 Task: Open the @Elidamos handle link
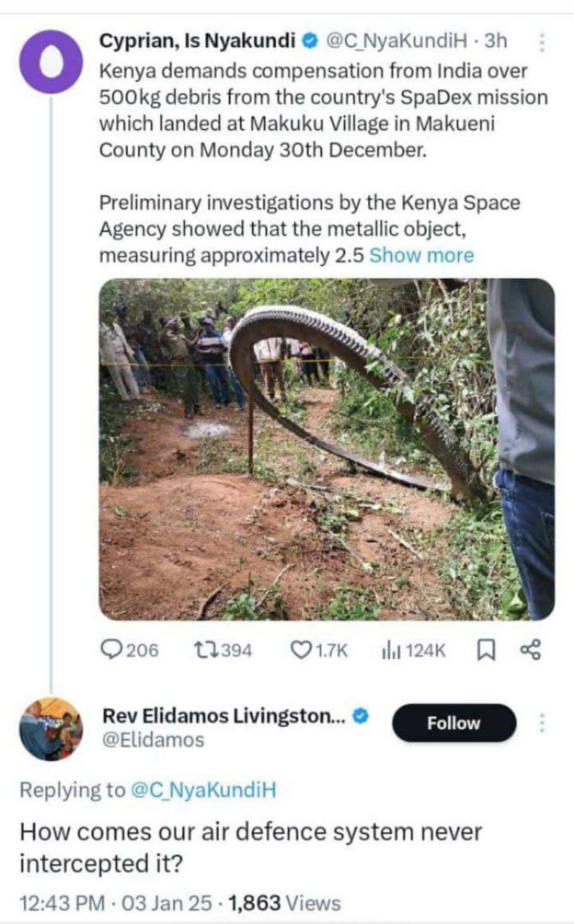[x=154, y=740]
